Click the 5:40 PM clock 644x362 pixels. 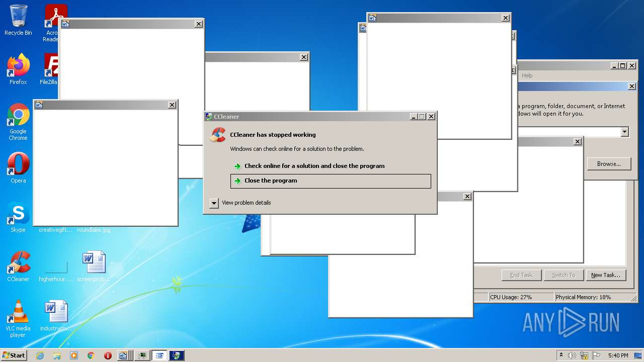618,355
